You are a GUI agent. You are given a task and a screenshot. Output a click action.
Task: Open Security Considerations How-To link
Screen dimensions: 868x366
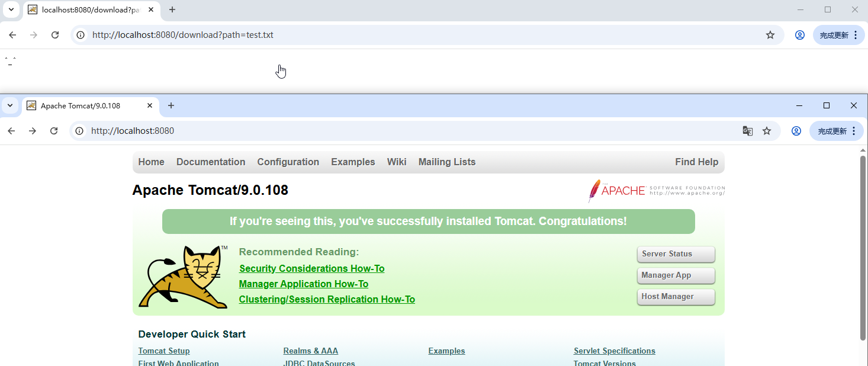[x=312, y=269]
